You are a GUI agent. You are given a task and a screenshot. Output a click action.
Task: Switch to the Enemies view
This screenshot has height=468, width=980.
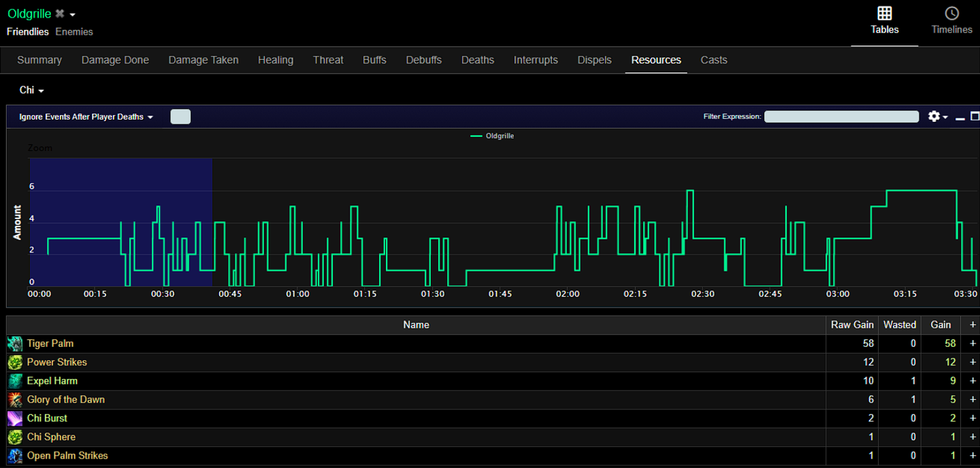pos(74,31)
